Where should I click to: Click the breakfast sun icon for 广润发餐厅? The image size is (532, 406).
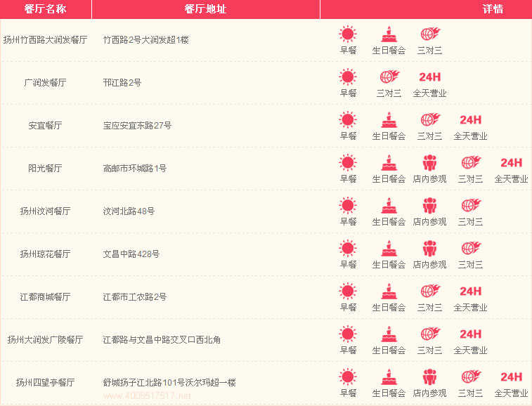pyautogui.click(x=348, y=77)
